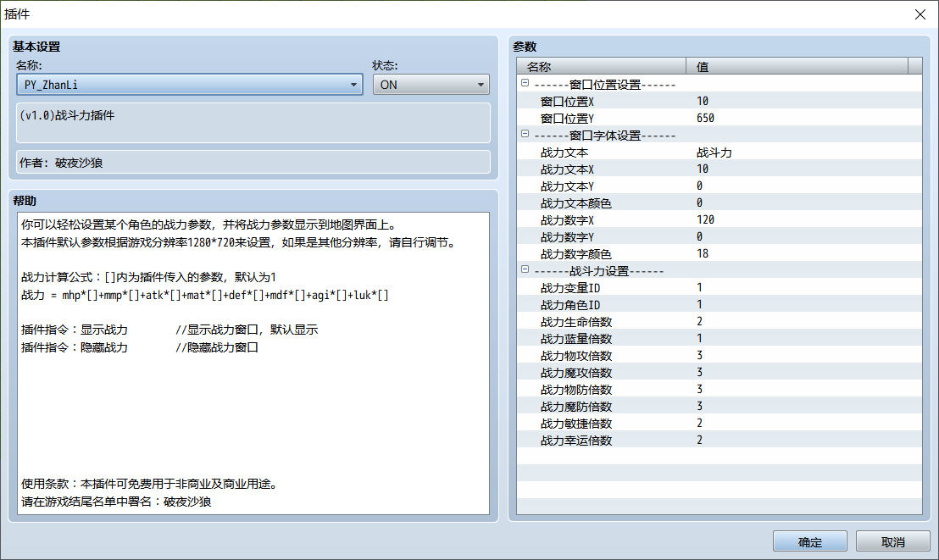Close the 插件 dialog window

[x=920, y=14]
